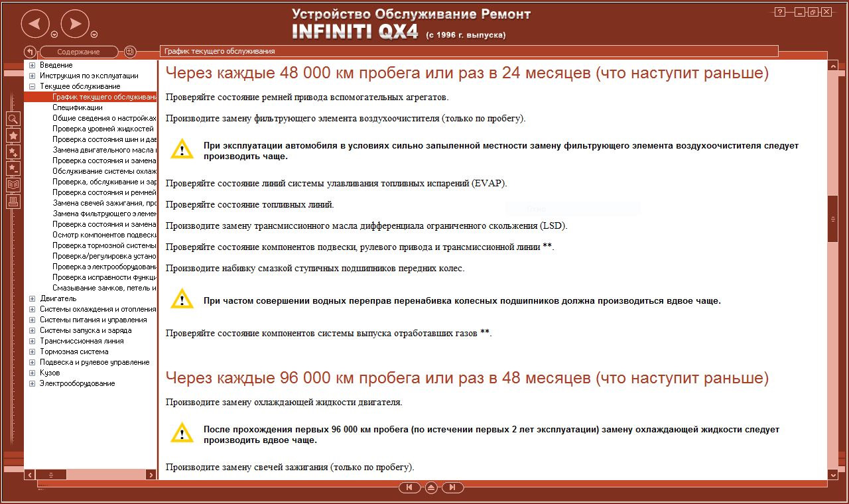This screenshot has height=504, width=849.
Task: Click the expand-tree icon right of Содержание
Action: [130, 52]
